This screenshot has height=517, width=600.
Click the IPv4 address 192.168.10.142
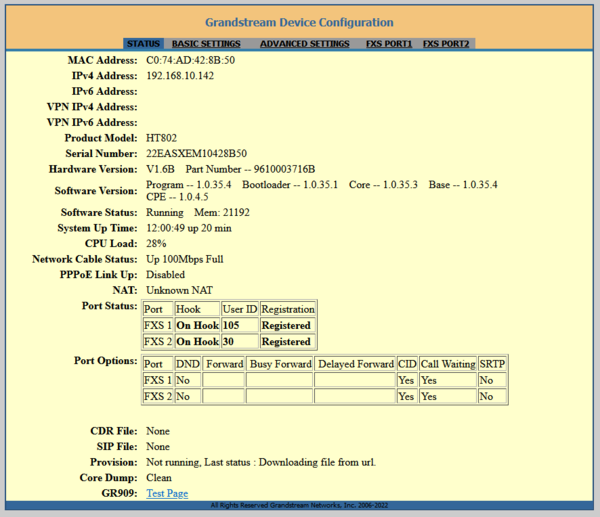pyautogui.click(x=180, y=76)
